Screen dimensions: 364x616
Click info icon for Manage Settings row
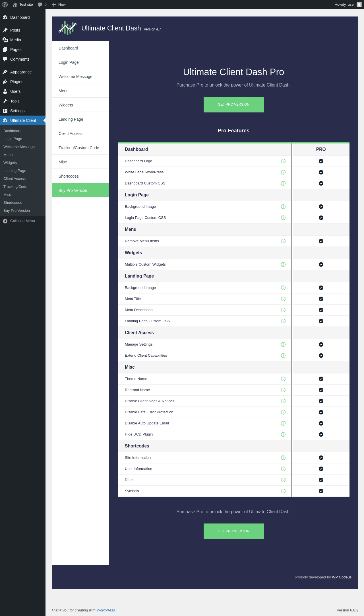(x=283, y=344)
